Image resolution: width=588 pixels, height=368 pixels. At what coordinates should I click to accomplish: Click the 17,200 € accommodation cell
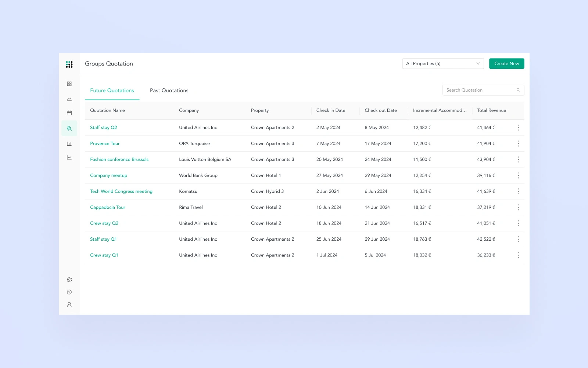(x=422, y=144)
